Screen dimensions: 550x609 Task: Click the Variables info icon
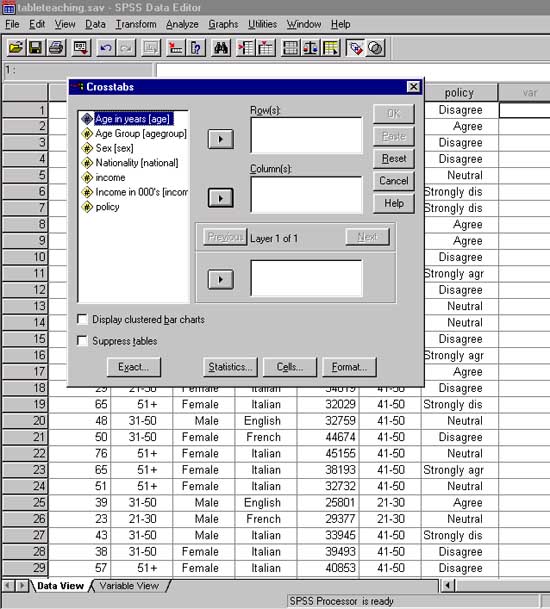[196, 48]
